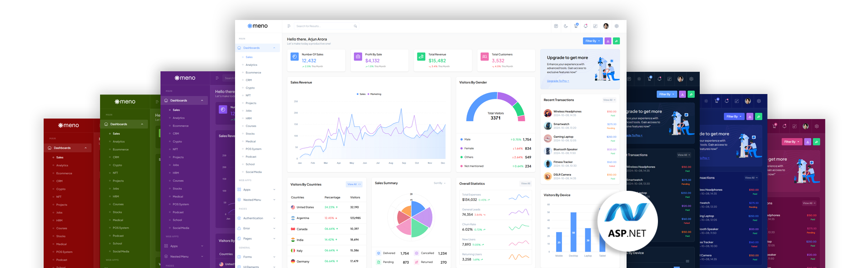Toggle the Marketing series in the revenue chart legend
Viewport: 868px width, 268px height.
(375, 94)
